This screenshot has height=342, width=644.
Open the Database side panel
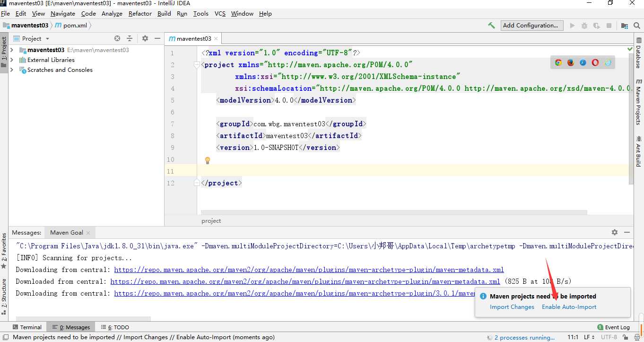coord(638,53)
